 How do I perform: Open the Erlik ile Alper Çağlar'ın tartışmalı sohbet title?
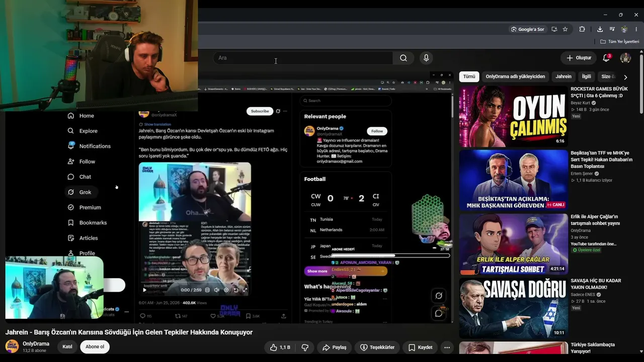595,220
